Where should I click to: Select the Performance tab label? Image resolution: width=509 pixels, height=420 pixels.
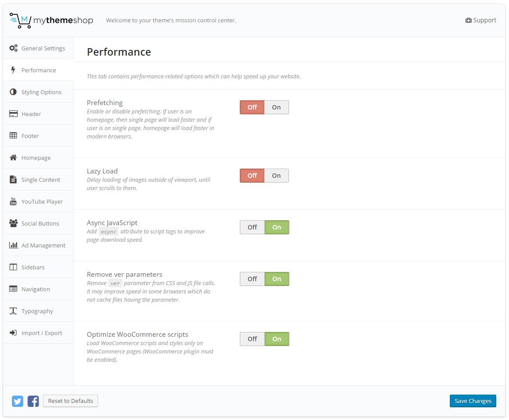pyautogui.click(x=39, y=70)
